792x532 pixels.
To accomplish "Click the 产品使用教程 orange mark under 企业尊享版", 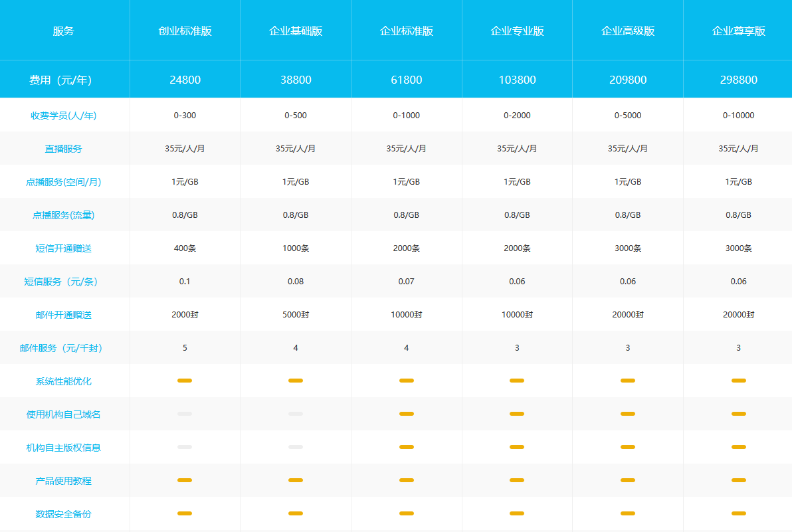I will (x=738, y=480).
